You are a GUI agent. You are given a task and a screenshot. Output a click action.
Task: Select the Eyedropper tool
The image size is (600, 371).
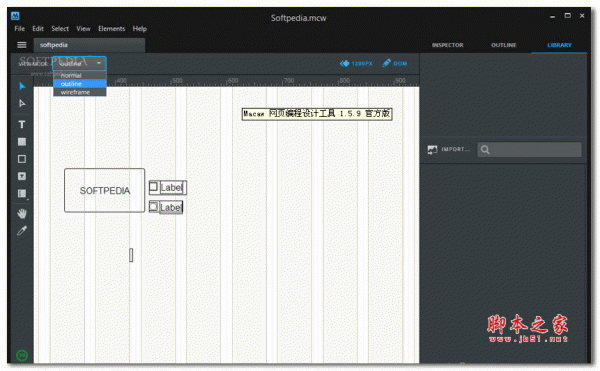click(22, 231)
